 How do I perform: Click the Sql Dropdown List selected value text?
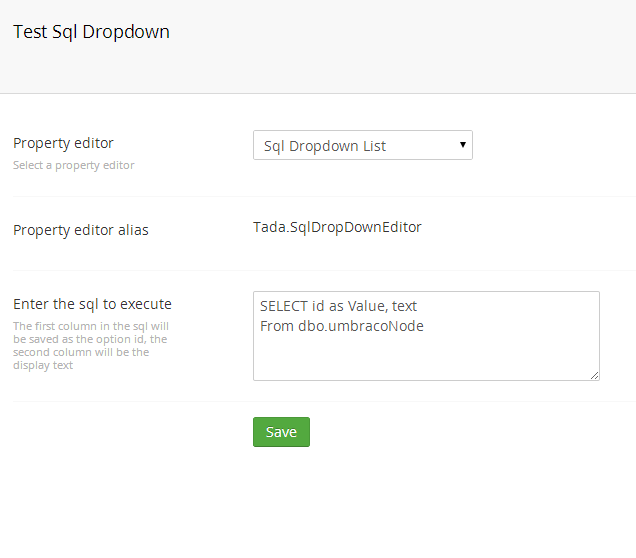click(x=324, y=146)
